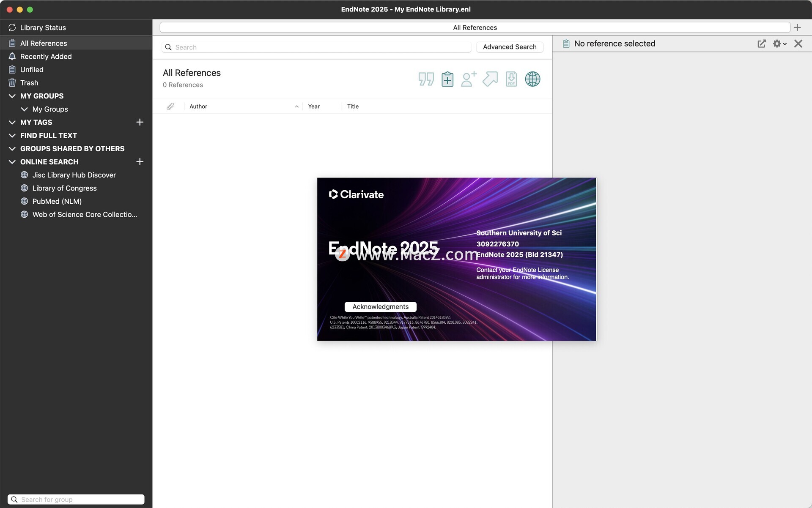Click the Search for group field
This screenshot has height=508, width=812.
tap(76, 500)
